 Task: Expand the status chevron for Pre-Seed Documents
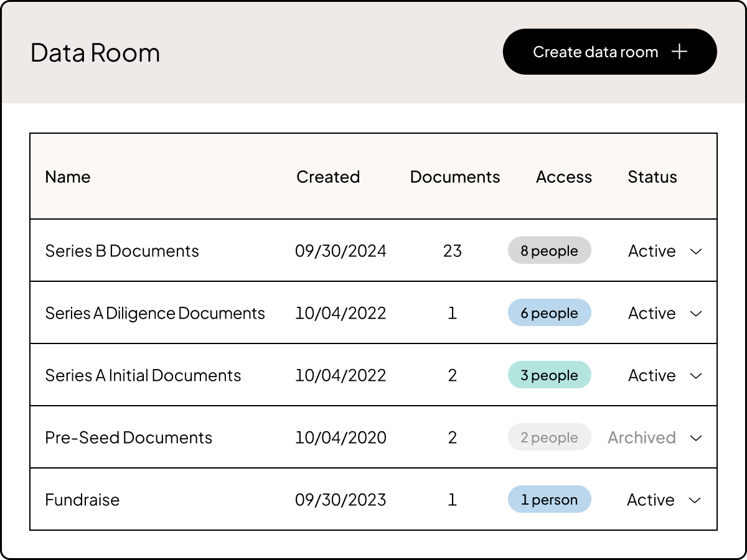click(696, 437)
